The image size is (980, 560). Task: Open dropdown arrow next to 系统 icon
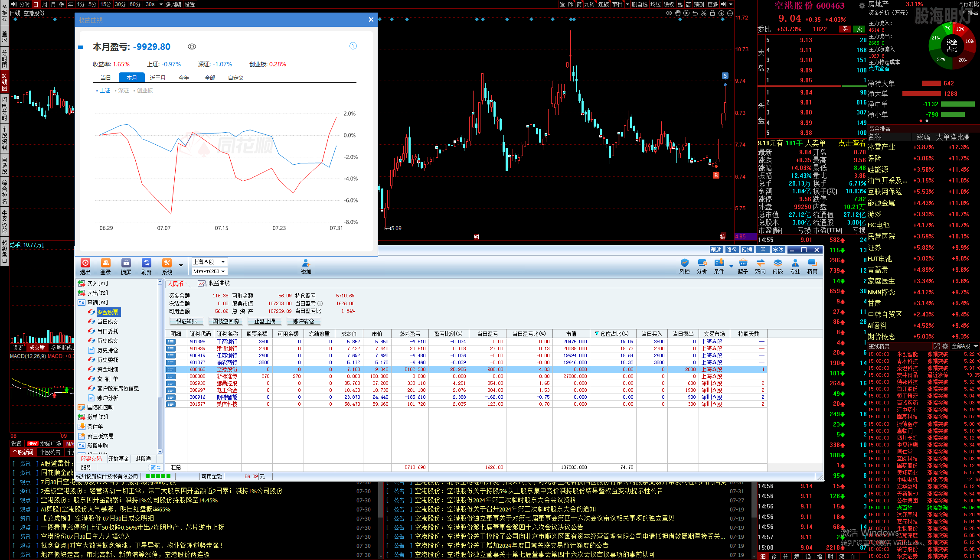click(181, 265)
